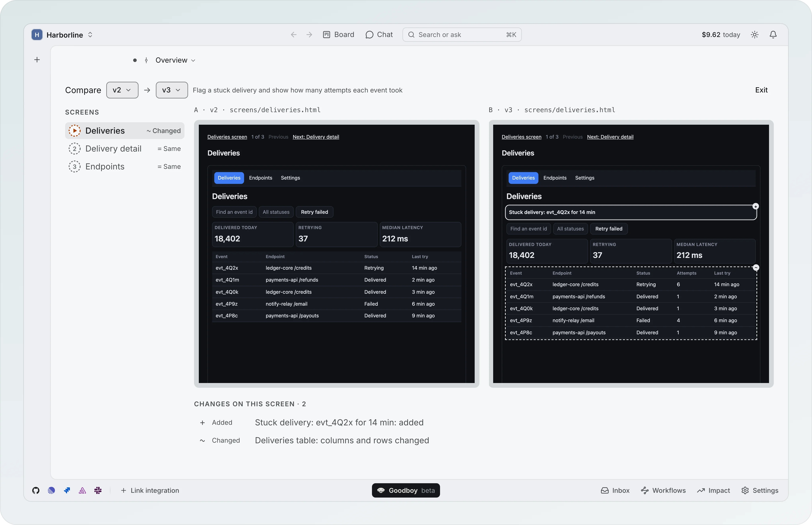
Task: Click the numbered 2 circle icon
Action: [74, 149]
